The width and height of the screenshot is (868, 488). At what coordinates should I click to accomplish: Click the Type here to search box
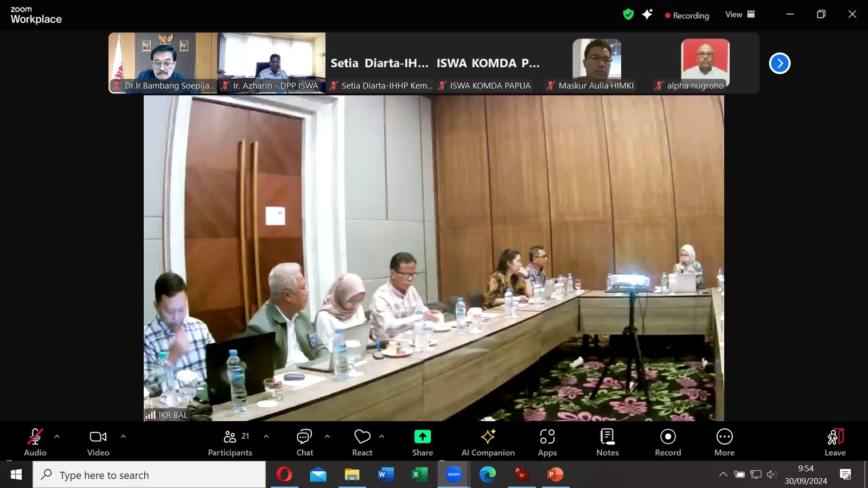pyautogui.click(x=149, y=475)
